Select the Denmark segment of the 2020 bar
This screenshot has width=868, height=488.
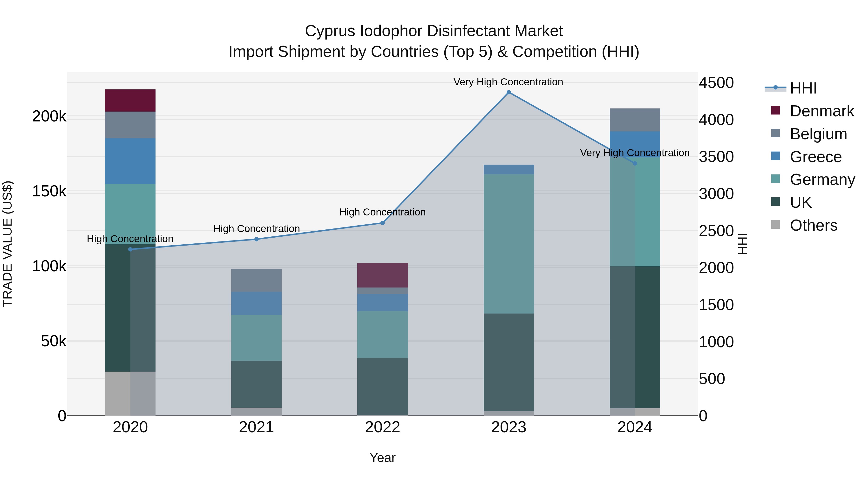coord(130,100)
